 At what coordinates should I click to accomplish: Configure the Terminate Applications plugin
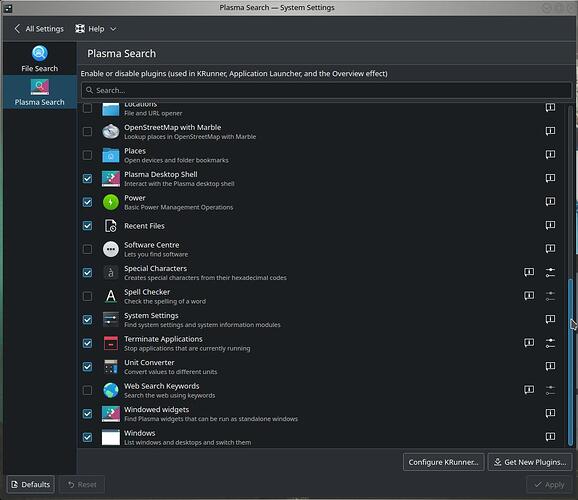550,343
